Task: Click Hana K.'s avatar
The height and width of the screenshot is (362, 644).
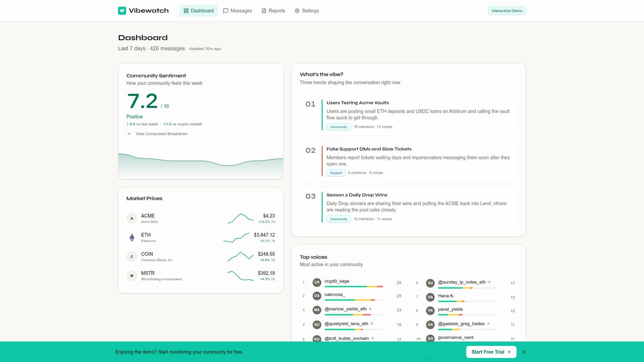Action: pos(430,297)
